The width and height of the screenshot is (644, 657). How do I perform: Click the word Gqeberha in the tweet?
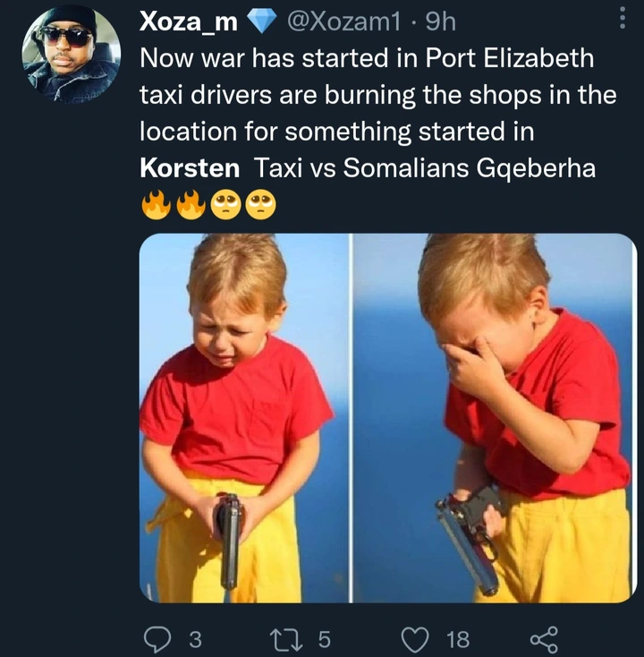[x=536, y=168]
